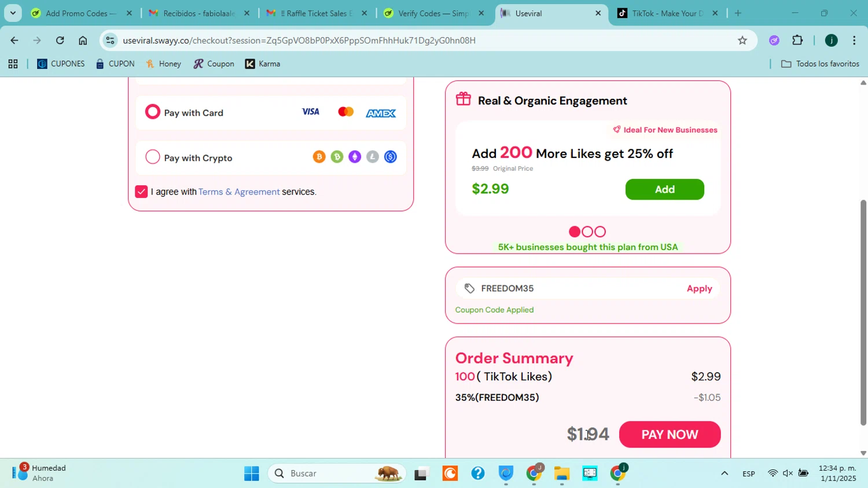Select the Pay with Card radio button

pyautogui.click(x=152, y=112)
